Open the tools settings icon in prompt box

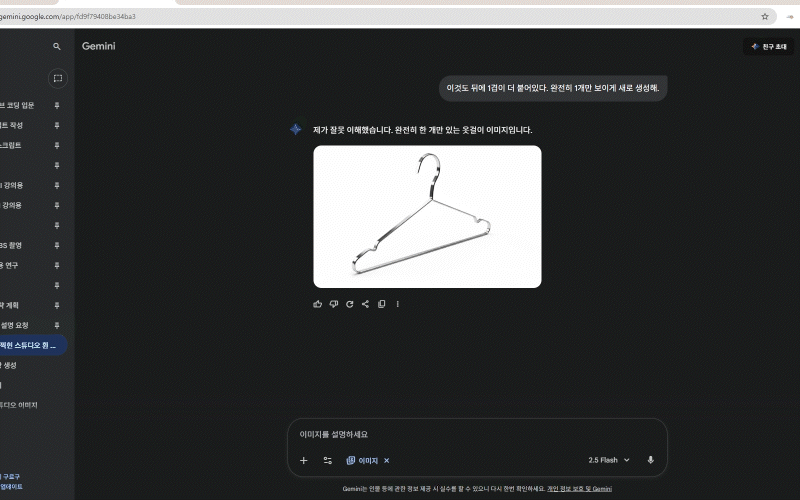327,460
